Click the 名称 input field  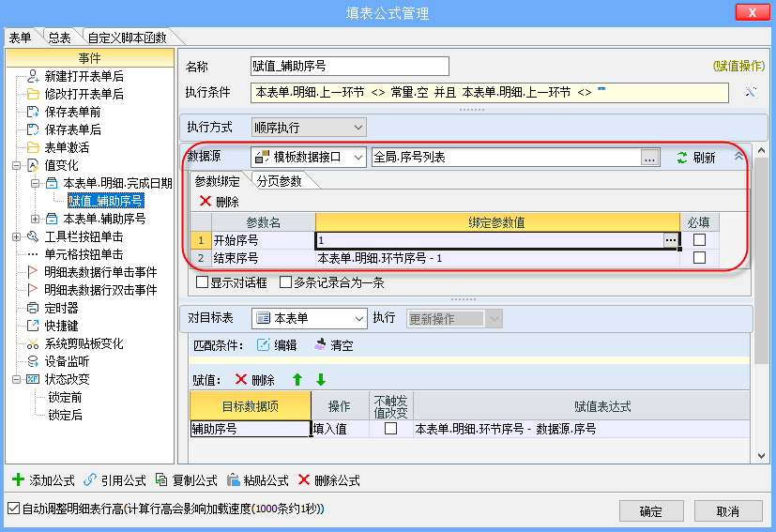click(x=350, y=67)
